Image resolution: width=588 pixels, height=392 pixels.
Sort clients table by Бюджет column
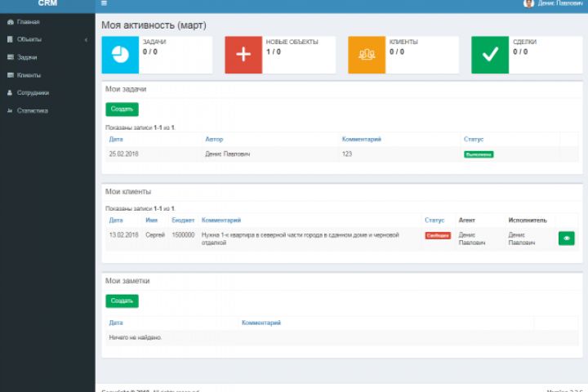click(x=183, y=220)
